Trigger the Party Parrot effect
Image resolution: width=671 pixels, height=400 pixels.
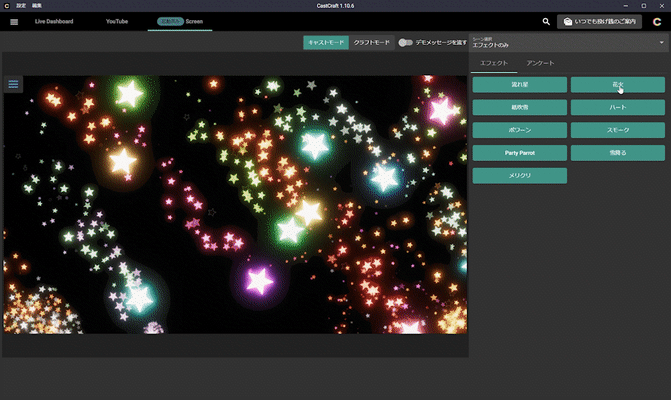coord(520,153)
